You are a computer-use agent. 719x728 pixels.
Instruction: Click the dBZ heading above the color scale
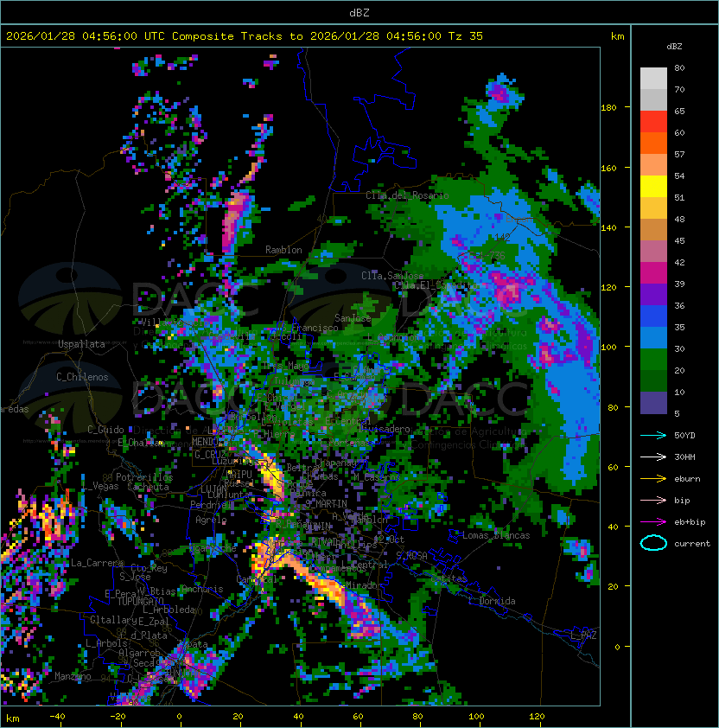click(674, 47)
